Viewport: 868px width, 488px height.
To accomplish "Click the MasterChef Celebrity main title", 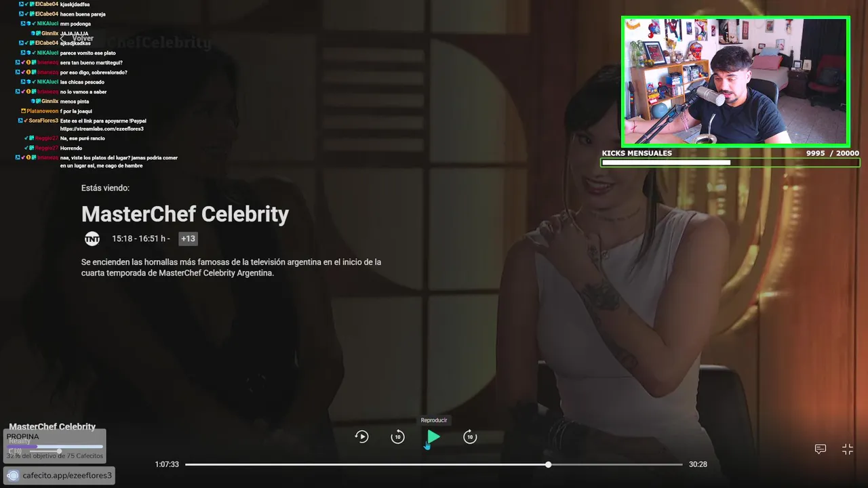I will click(x=185, y=214).
